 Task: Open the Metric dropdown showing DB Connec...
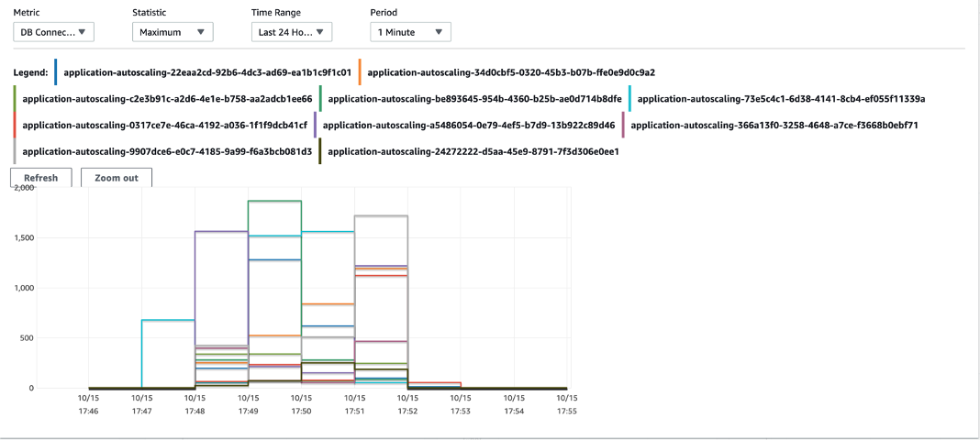(x=54, y=32)
